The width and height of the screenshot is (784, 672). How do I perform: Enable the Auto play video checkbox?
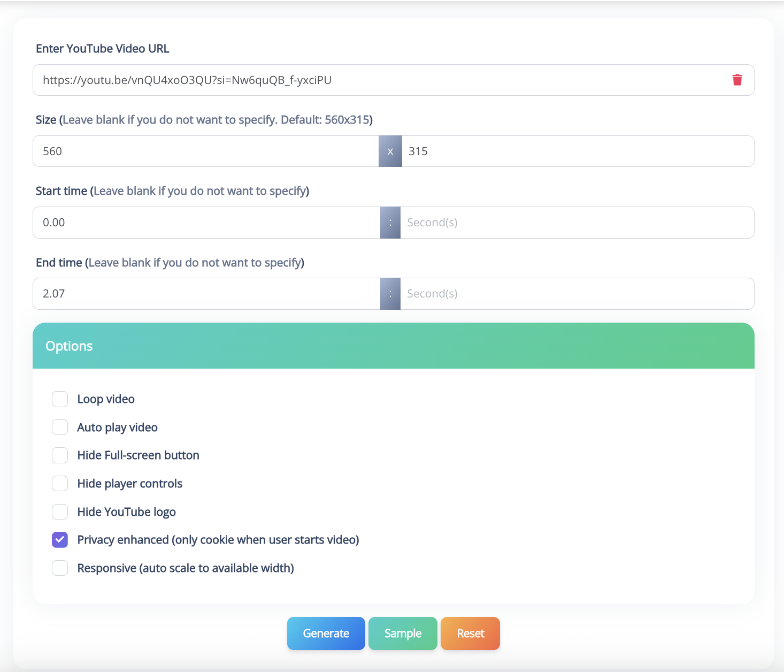coord(60,427)
